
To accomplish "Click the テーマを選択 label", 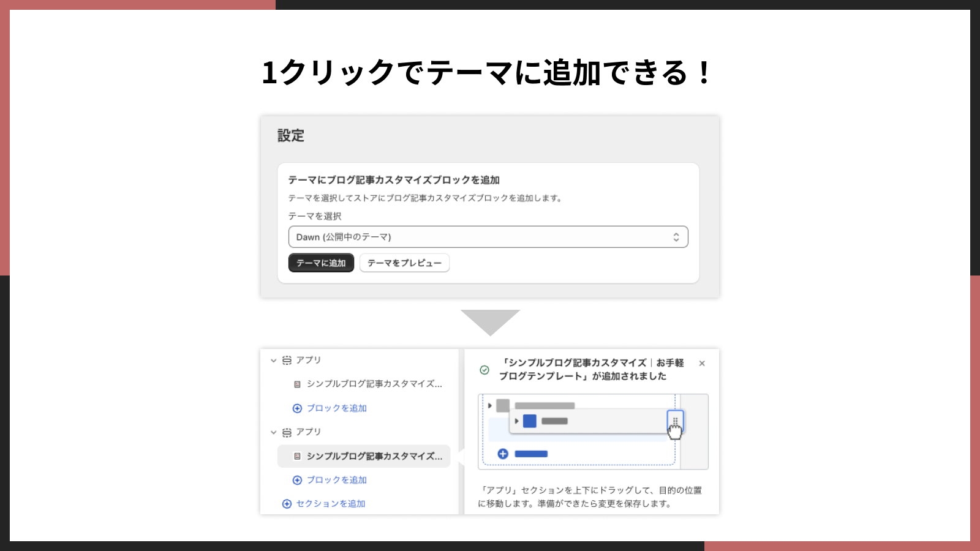I will coord(315,216).
